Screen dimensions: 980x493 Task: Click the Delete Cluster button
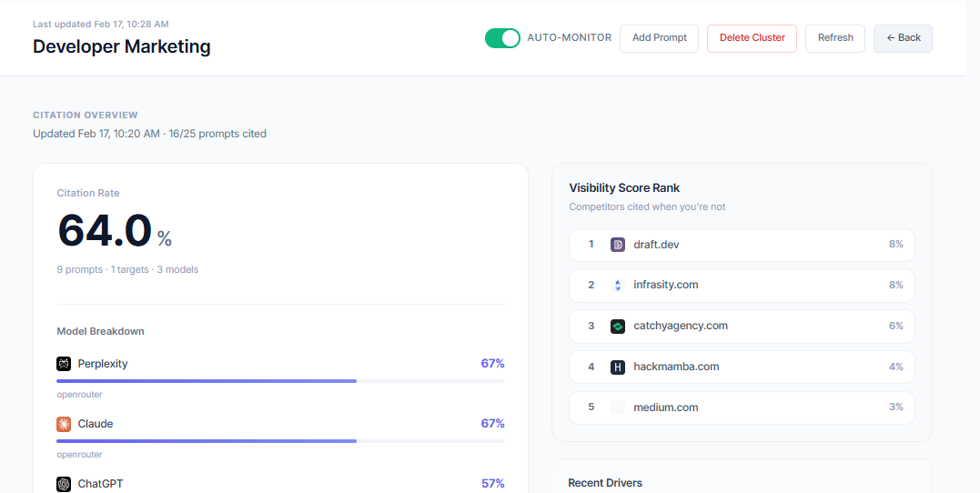point(752,38)
